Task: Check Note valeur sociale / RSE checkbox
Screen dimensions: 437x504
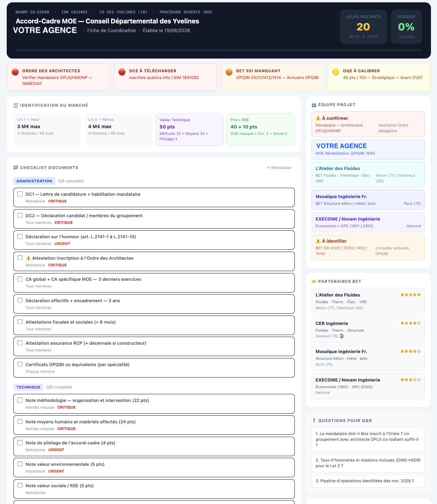Action: pyautogui.click(x=20, y=486)
